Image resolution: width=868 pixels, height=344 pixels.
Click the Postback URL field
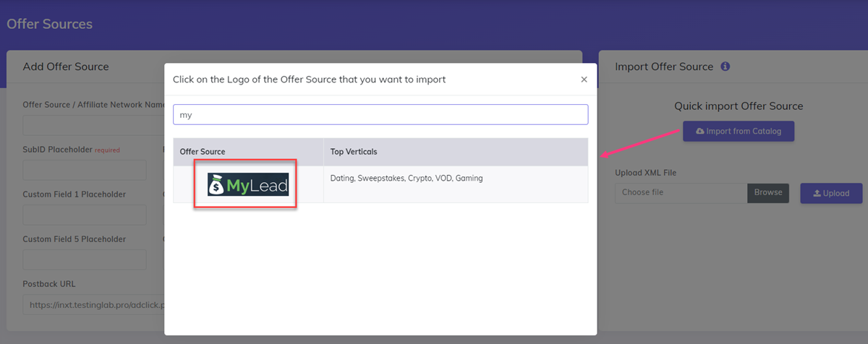(x=94, y=305)
